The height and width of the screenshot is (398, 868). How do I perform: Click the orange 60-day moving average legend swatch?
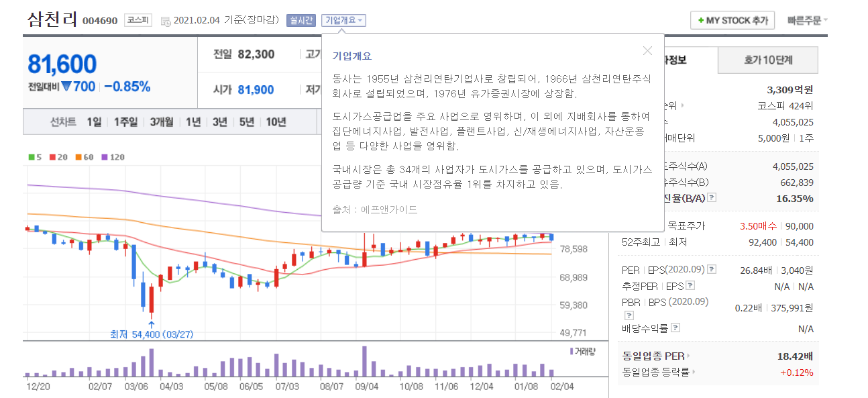pyautogui.click(x=78, y=157)
